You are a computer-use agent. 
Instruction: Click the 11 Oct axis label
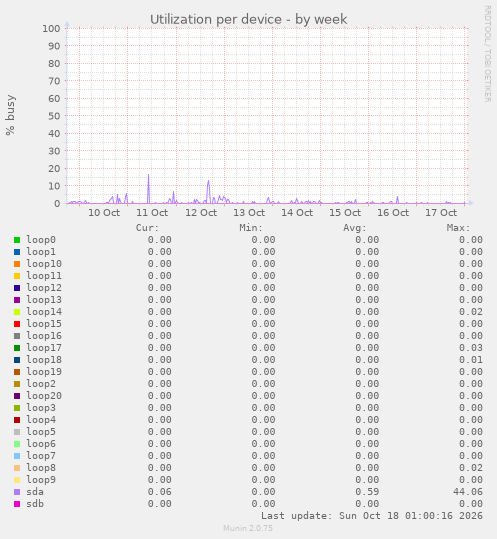tap(152, 213)
